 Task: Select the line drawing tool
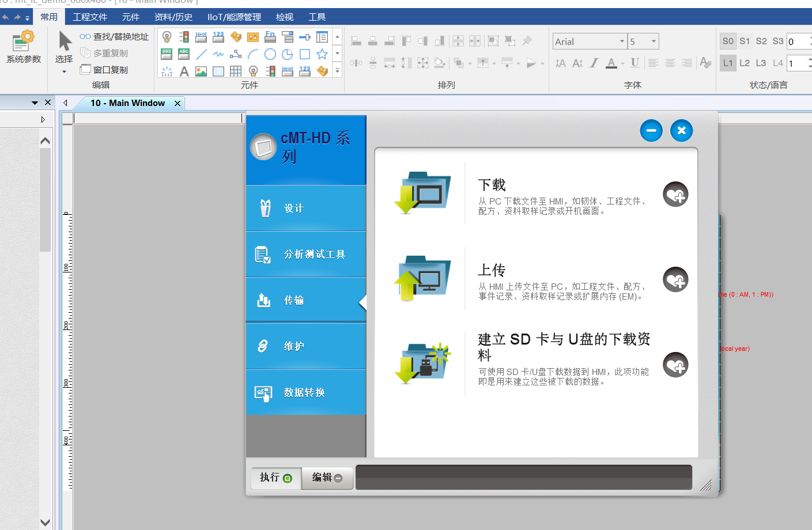pyautogui.click(x=201, y=54)
